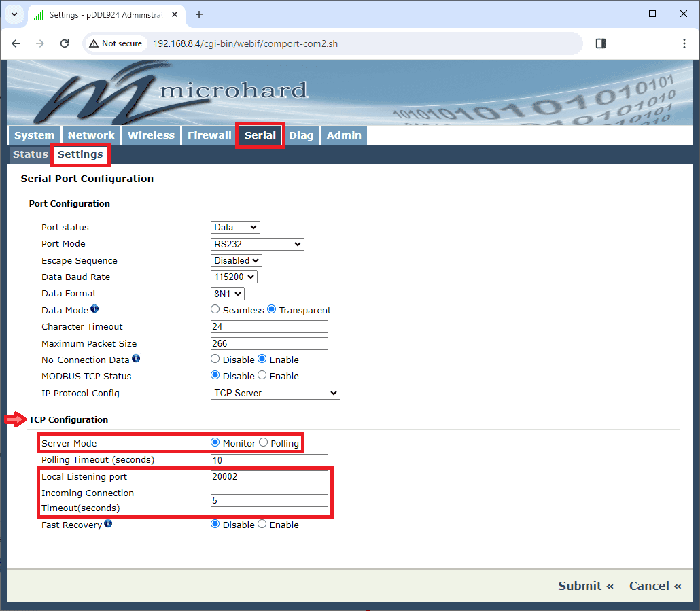
Task: Click the Local Listening port field
Action: [x=269, y=476]
